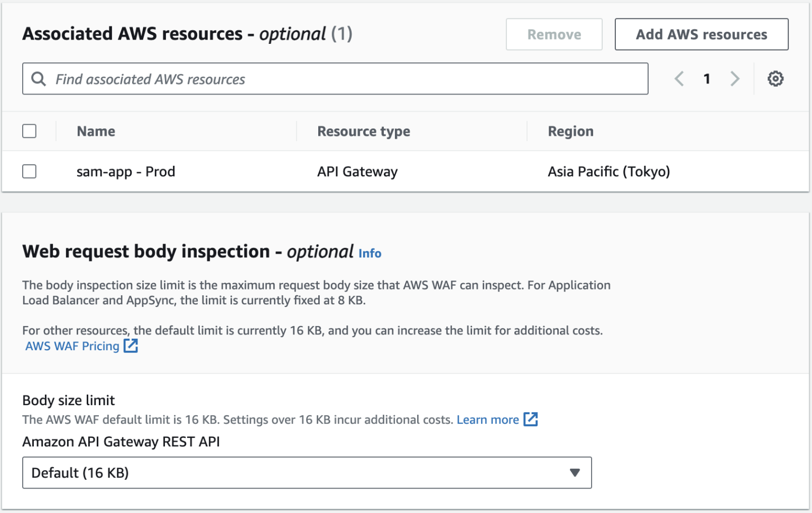The image size is (812, 513).
Task: Click the Region column header
Action: (571, 131)
